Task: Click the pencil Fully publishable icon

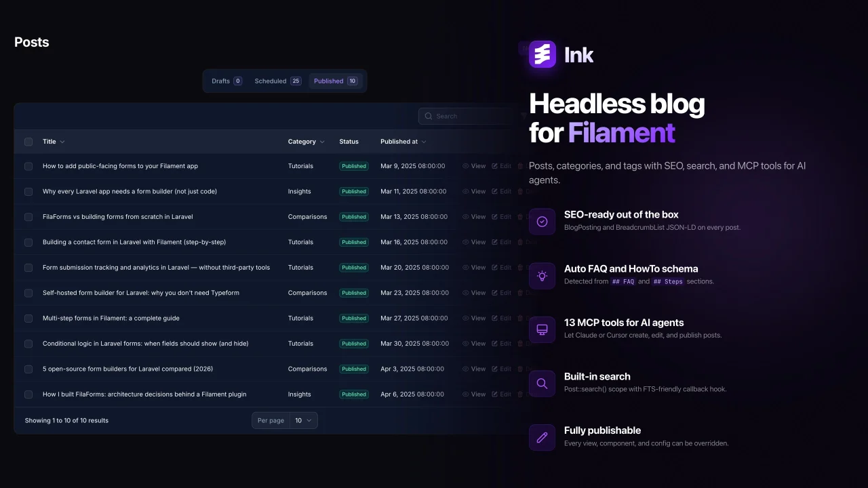Action: [x=542, y=437]
